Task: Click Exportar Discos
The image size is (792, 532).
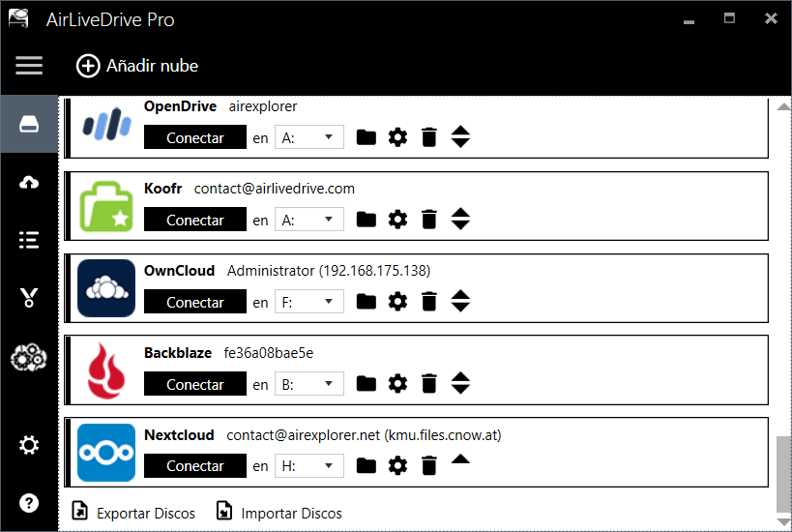Action: [133, 513]
